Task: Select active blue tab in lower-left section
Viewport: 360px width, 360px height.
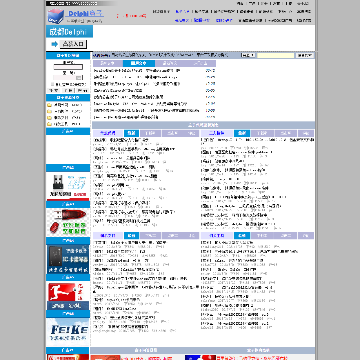Action: [131, 236]
